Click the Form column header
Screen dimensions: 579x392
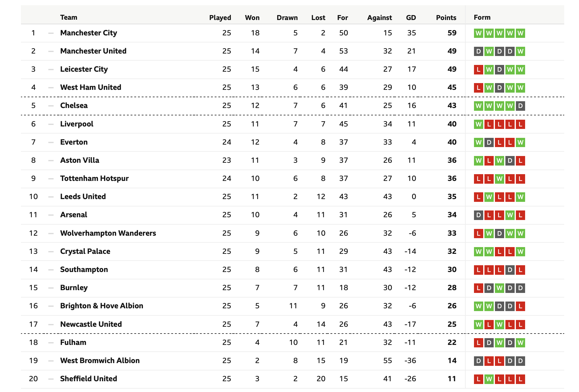click(x=482, y=18)
